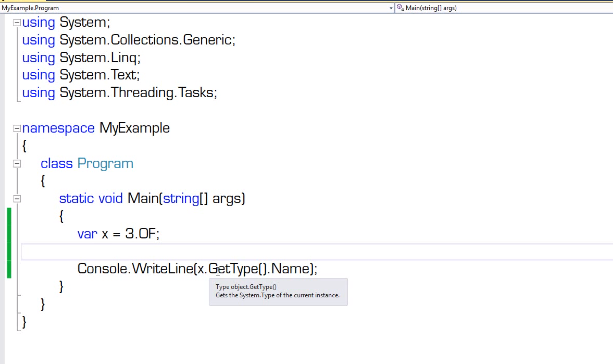Click the 'WriteLine' method name
The width and height of the screenshot is (613, 364).
pos(163,269)
